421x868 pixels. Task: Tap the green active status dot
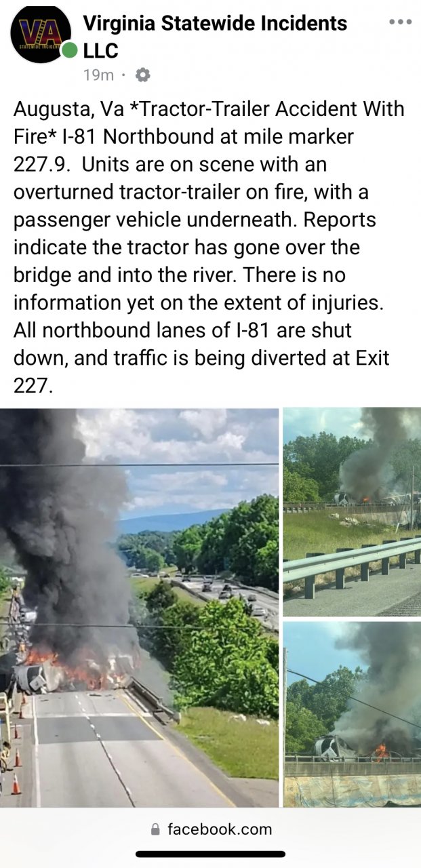pyautogui.click(x=69, y=52)
